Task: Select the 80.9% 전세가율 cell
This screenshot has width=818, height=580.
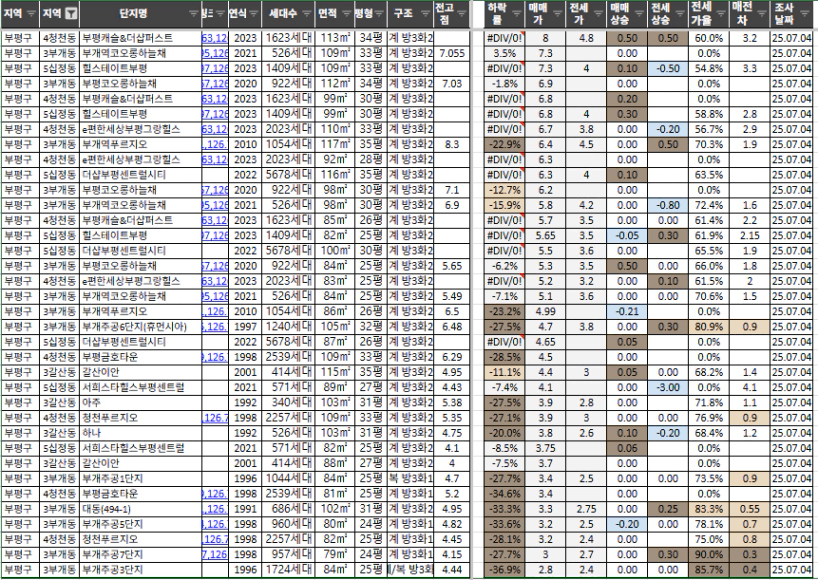Action: [709, 327]
